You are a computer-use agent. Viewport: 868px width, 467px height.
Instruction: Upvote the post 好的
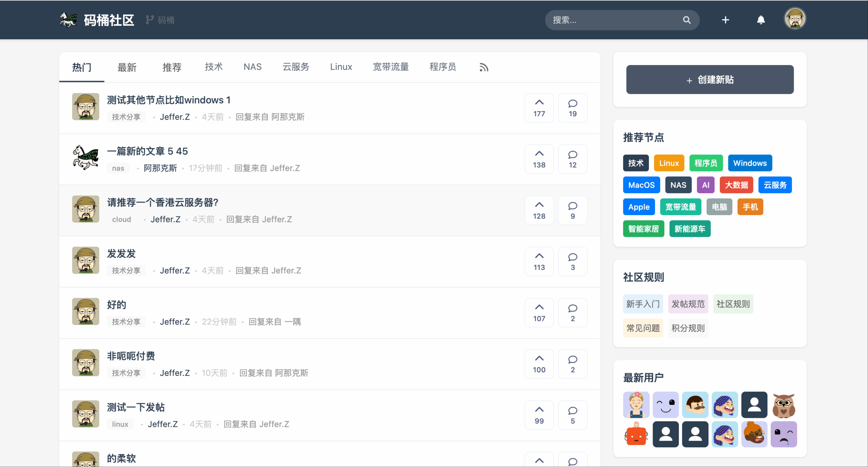(539, 312)
